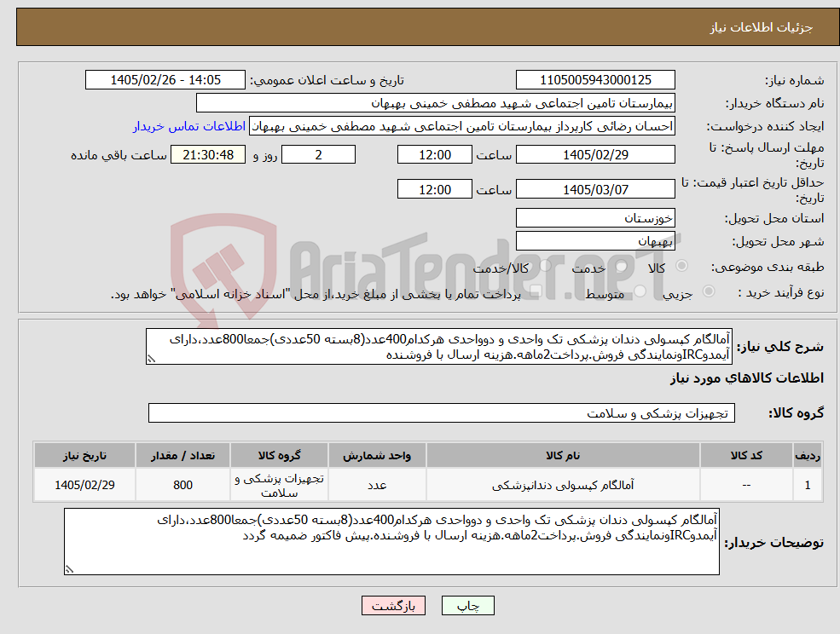Click the goods group field تجهیزات پزشکی و سلامت
The width and height of the screenshot is (840, 634).
tap(442, 412)
